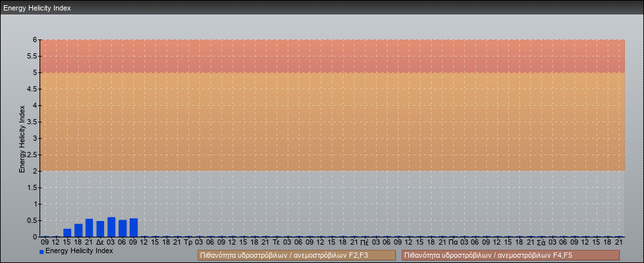This screenshot has width=644, height=263.
Task: Select the tallest blue bar in the chart
Action: [x=111, y=227]
